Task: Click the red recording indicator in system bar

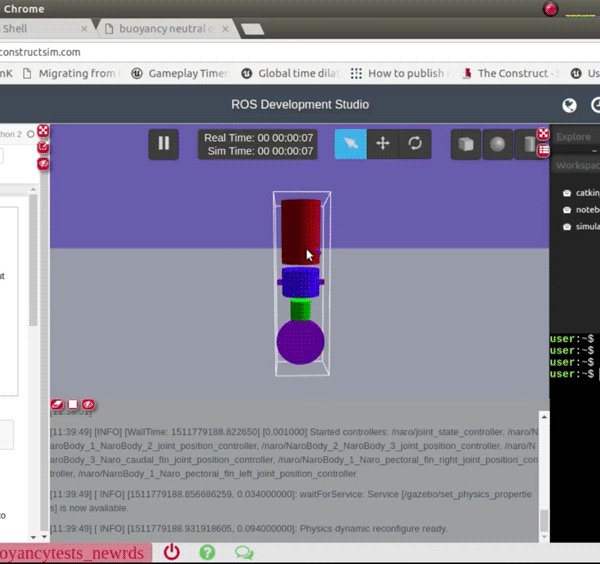Action: click(550, 9)
